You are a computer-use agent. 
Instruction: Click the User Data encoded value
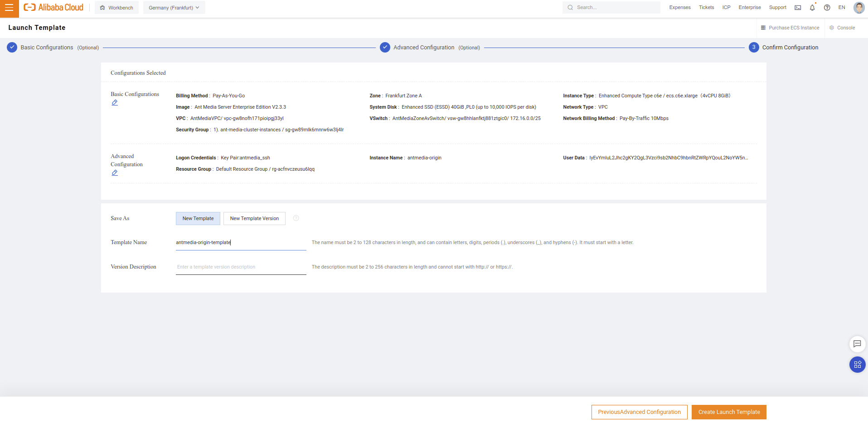coord(669,158)
